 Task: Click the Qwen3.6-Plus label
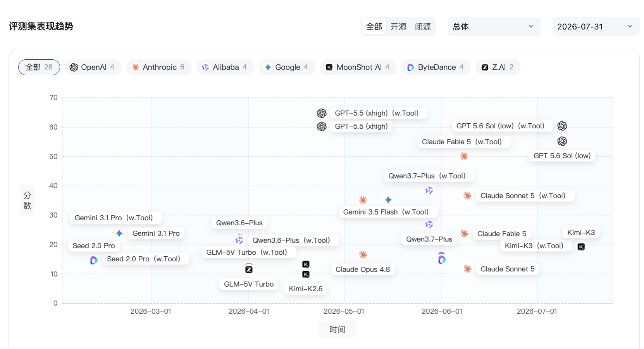239,223
